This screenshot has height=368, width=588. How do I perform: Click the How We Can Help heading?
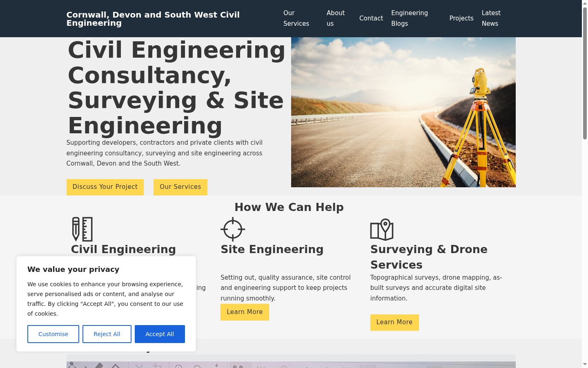tap(289, 207)
